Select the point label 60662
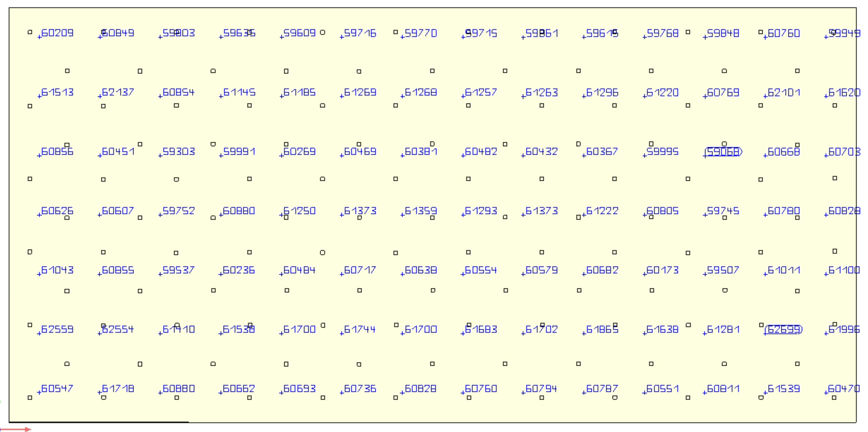 pos(239,389)
